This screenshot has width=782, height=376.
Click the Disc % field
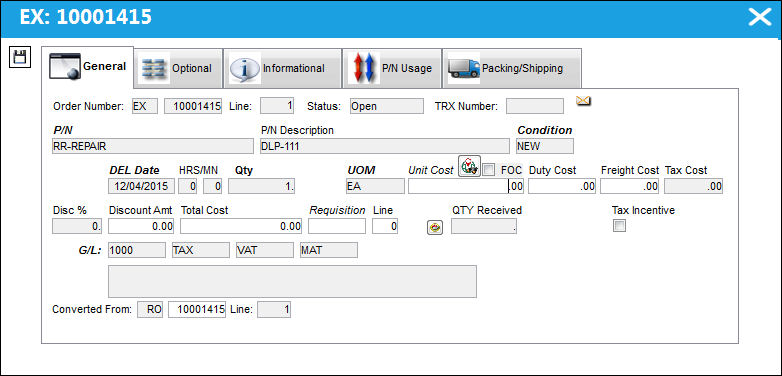77,226
